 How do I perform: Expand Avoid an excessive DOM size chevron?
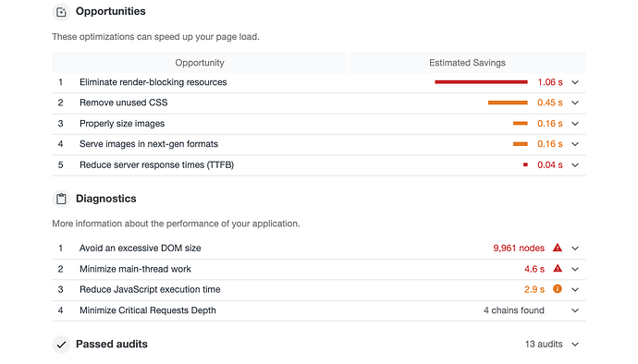(575, 249)
